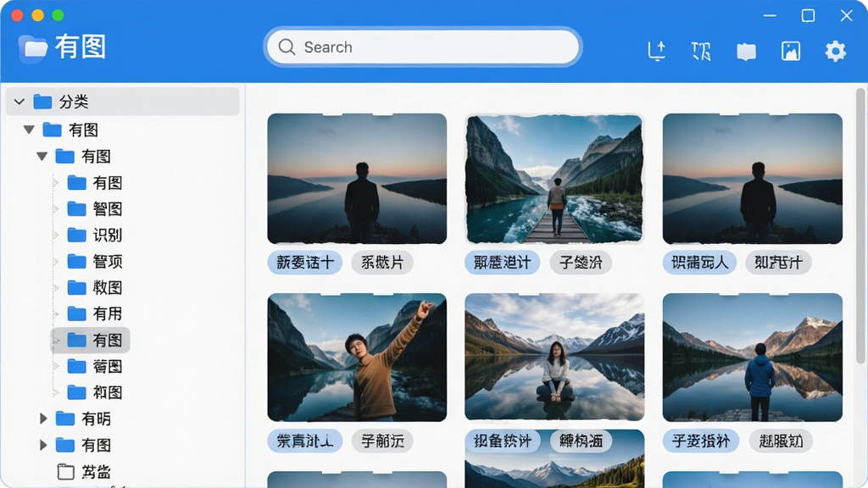Click gray tag under boardwalk hiker photo
The width and height of the screenshot is (868, 488).
[x=580, y=263]
